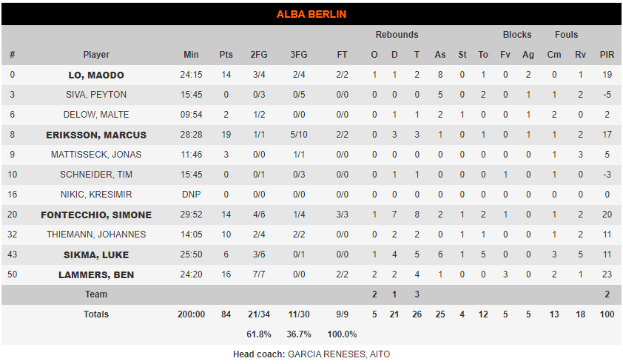
Task: Click MATTISSECK, JONAS name
Action: click(x=96, y=155)
